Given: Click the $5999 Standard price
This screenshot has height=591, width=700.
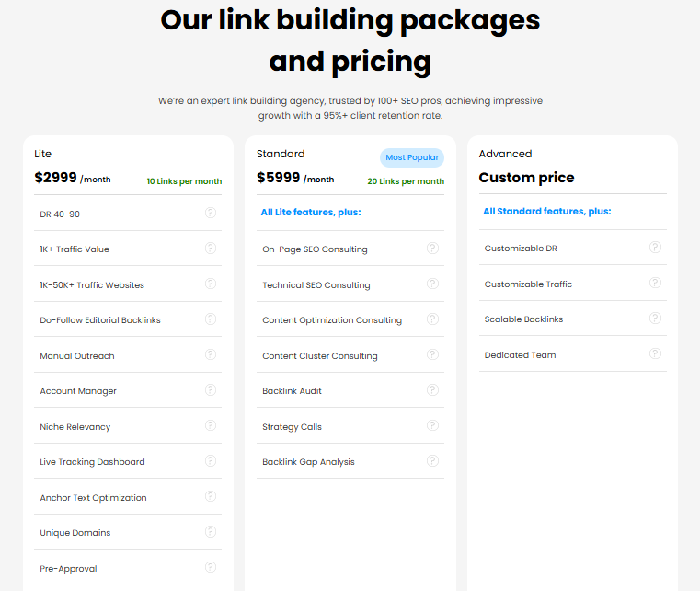Looking at the screenshot, I should (278, 178).
